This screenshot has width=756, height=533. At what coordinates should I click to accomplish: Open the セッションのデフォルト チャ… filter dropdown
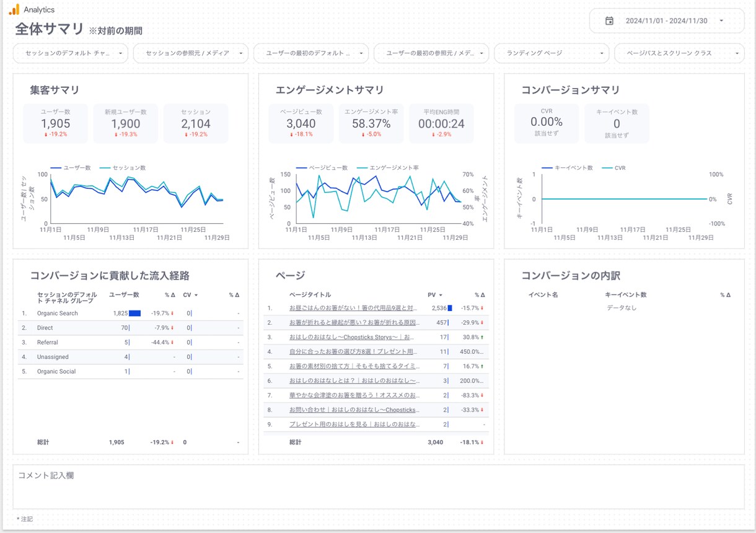pyautogui.click(x=71, y=53)
